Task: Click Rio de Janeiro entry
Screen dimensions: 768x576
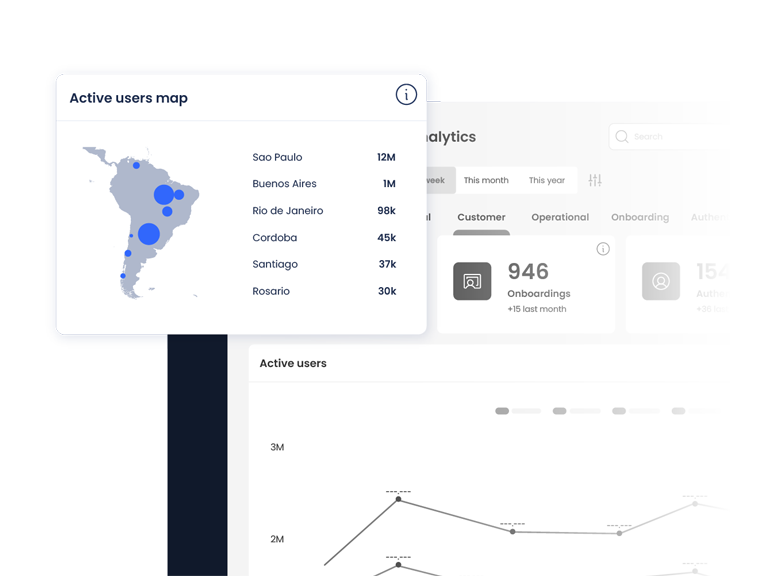Action: (x=288, y=211)
